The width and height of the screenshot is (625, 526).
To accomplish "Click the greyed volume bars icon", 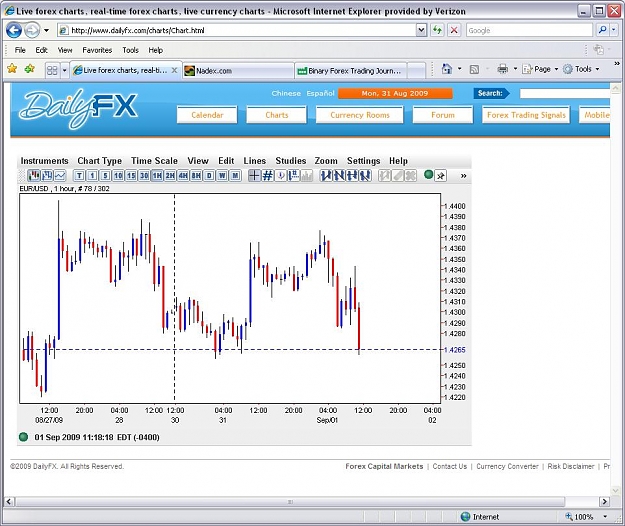I will [x=307, y=175].
